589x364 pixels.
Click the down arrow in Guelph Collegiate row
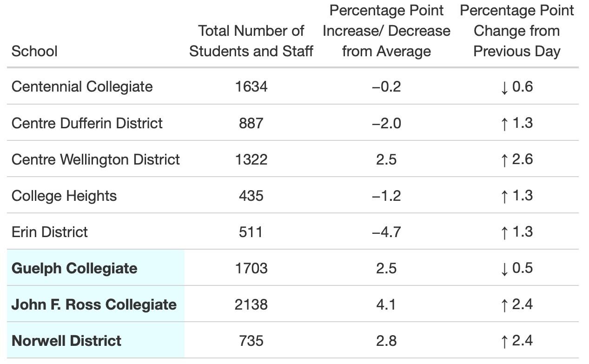(x=504, y=269)
